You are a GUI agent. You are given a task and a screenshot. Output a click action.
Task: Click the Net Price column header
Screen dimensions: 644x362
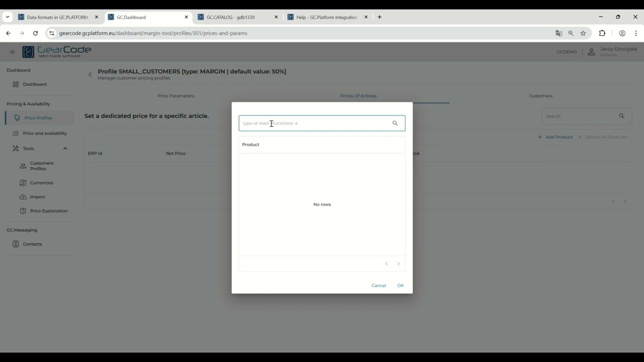tap(176, 153)
